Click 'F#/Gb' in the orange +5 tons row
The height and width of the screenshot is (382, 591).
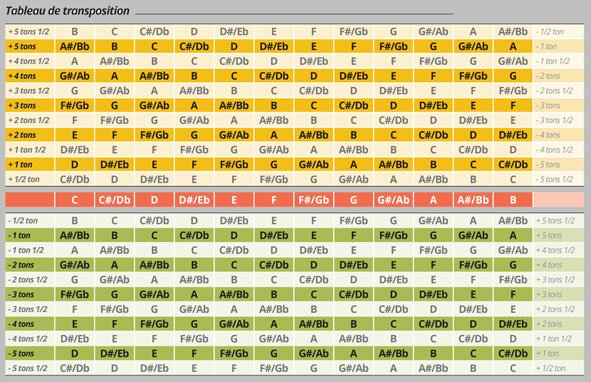coord(393,46)
